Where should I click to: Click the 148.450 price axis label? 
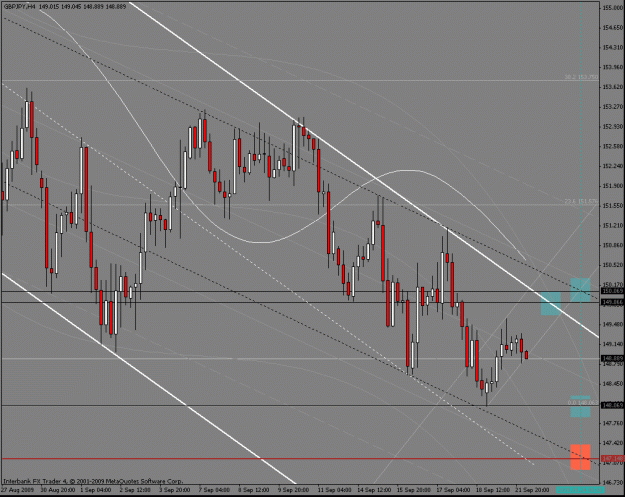click(613, 383)
